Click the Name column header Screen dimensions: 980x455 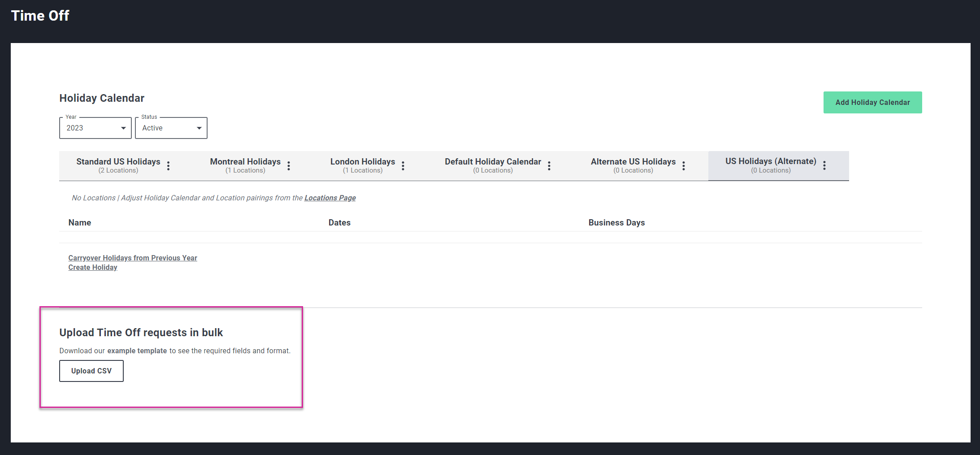pyautogui.click(x=80, y=223)
